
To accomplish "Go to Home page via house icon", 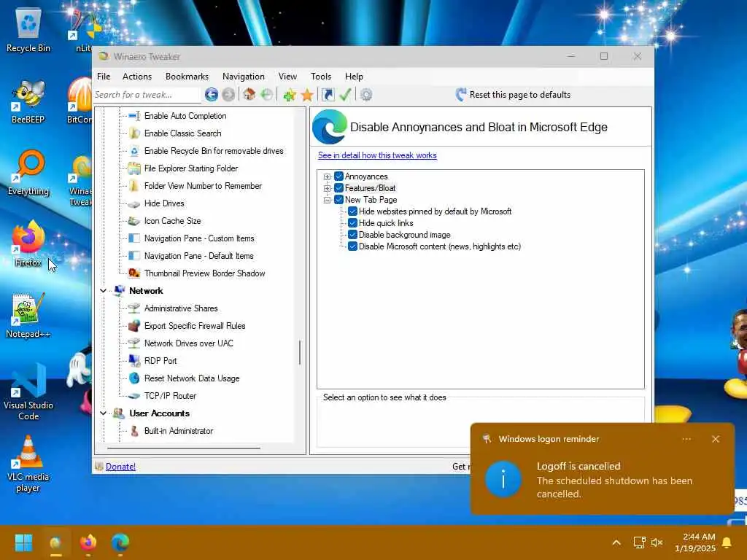I will click(x=249, y=94).
